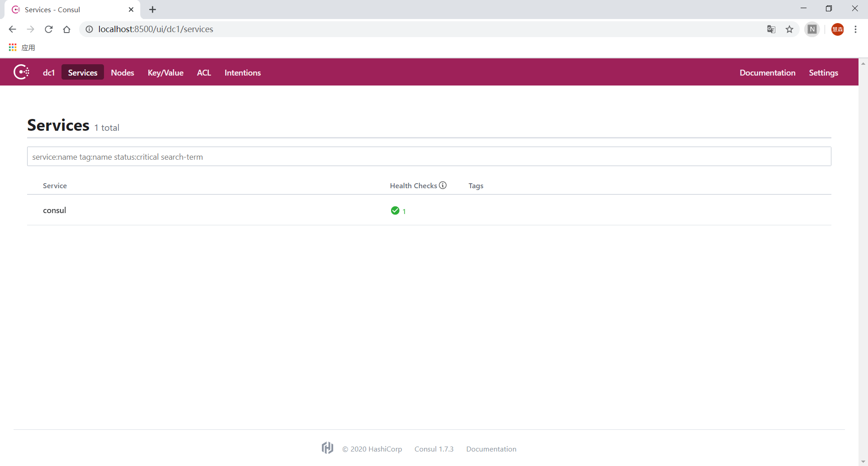Click the site information icon in address bar
The image size is (868, 466).
point(90,29)
